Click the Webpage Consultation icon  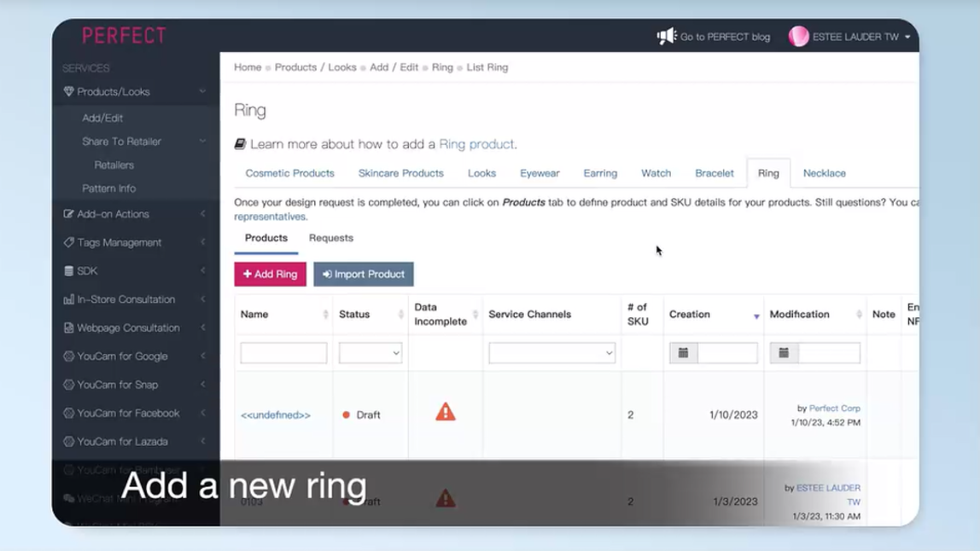(68, 328)
